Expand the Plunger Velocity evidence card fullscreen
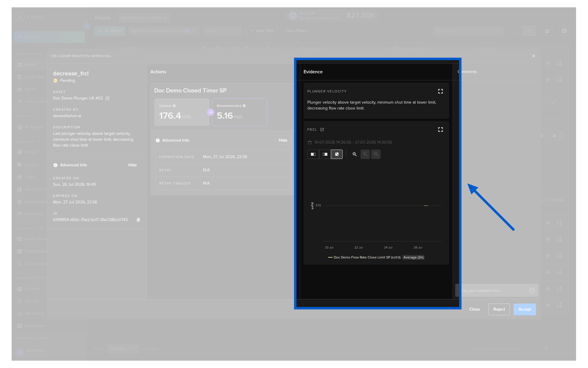The width and height of the screenshot is (588, 368). pos(440,91)
